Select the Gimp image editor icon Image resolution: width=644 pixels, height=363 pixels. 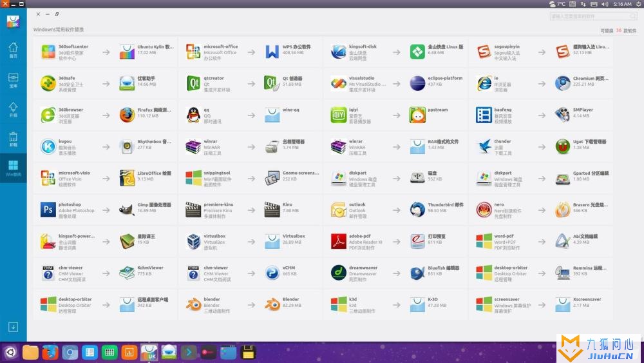coord(127,210)
